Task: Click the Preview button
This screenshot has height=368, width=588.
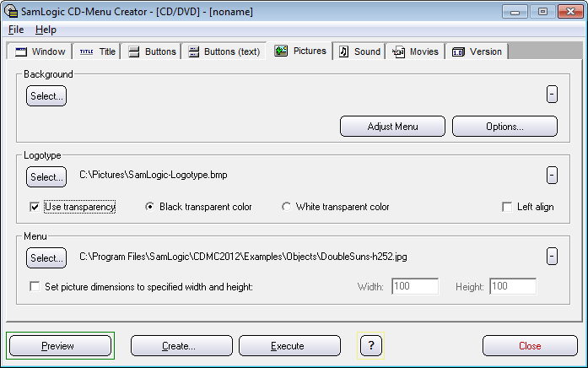Action: click(x=61, y=345)
